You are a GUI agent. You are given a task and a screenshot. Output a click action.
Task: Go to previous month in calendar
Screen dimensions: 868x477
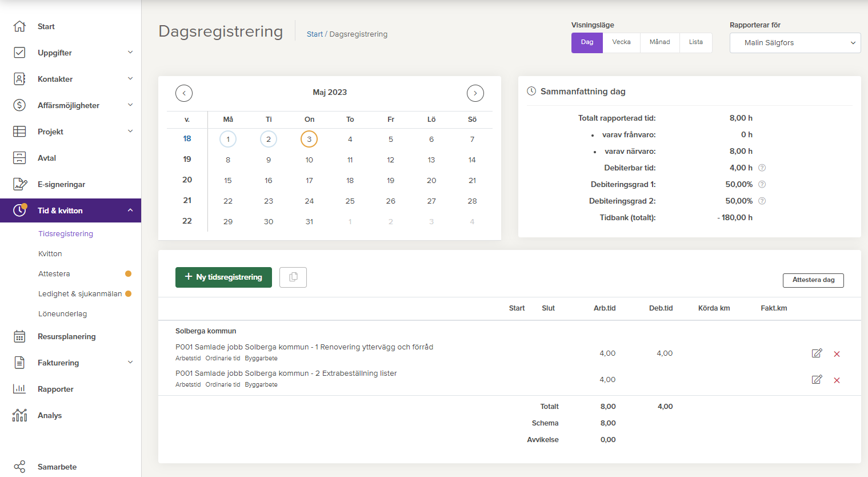point(184,93)
